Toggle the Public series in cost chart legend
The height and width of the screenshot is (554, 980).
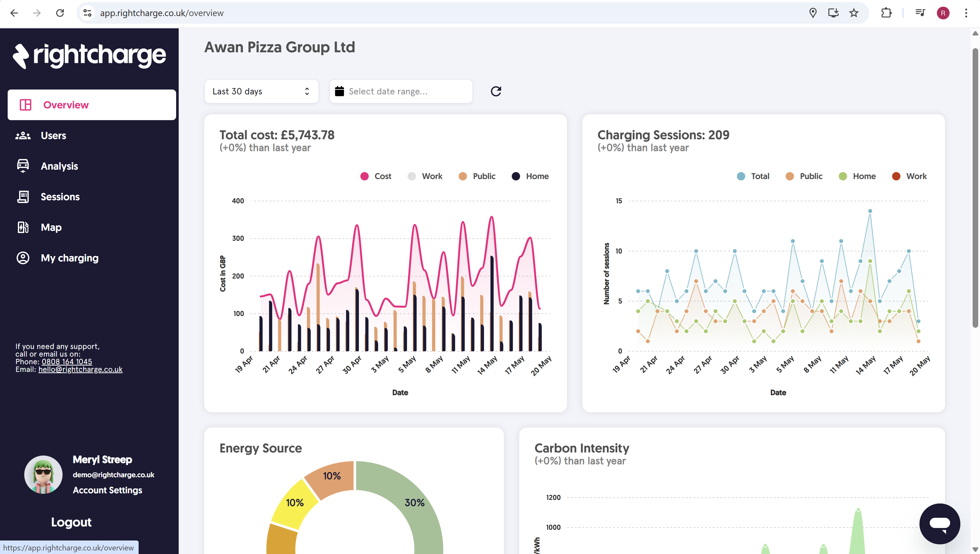(477, 176)
